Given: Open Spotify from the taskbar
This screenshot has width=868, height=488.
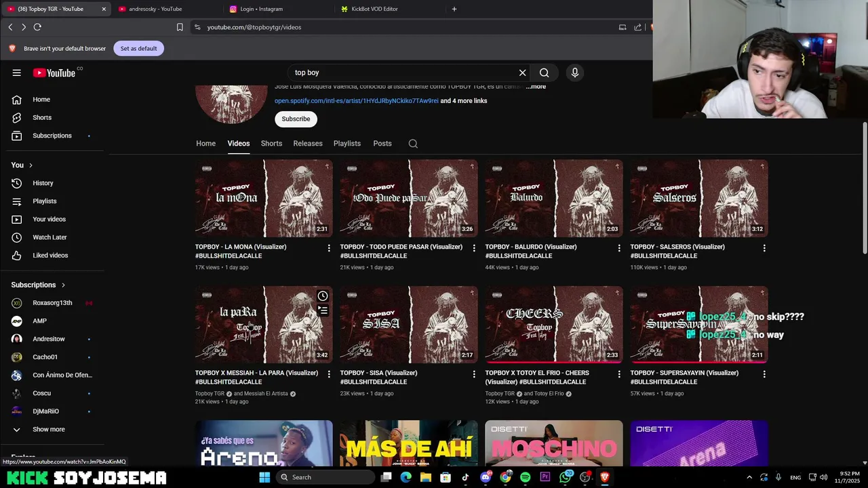Looking at the screenshot, I should coord(526,477).
